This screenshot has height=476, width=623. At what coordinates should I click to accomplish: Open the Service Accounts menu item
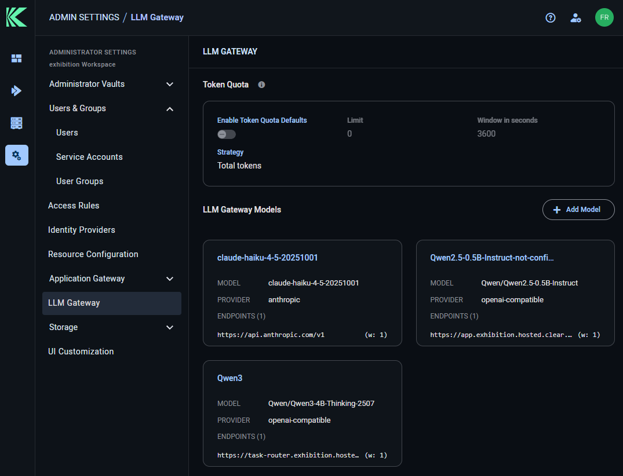click(89, 157)
